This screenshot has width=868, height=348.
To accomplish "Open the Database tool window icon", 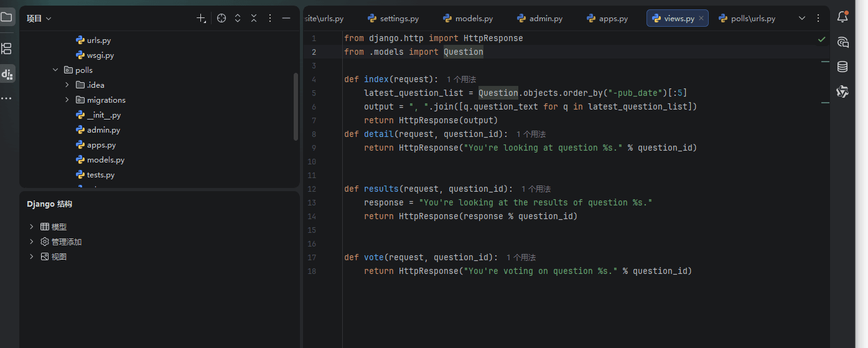I will pos(842,67).
